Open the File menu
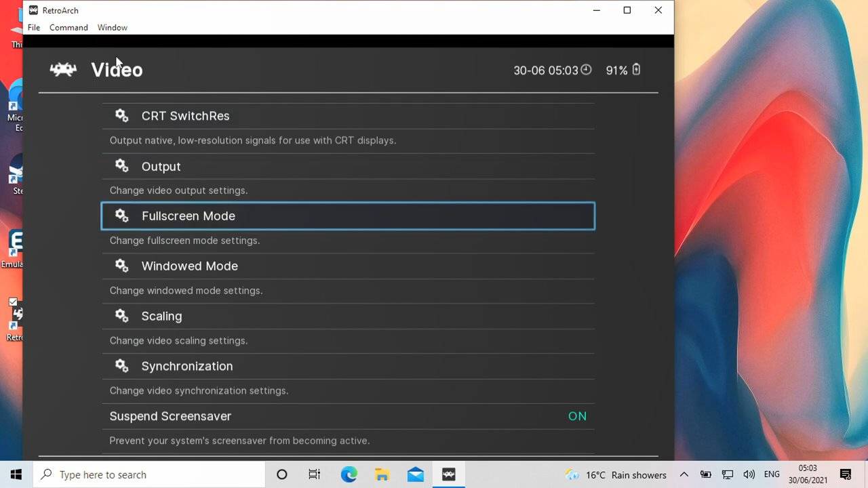Image resolution: width=868 pixels, height=488 pixels. pyautogui.click(x=34, y=28)
